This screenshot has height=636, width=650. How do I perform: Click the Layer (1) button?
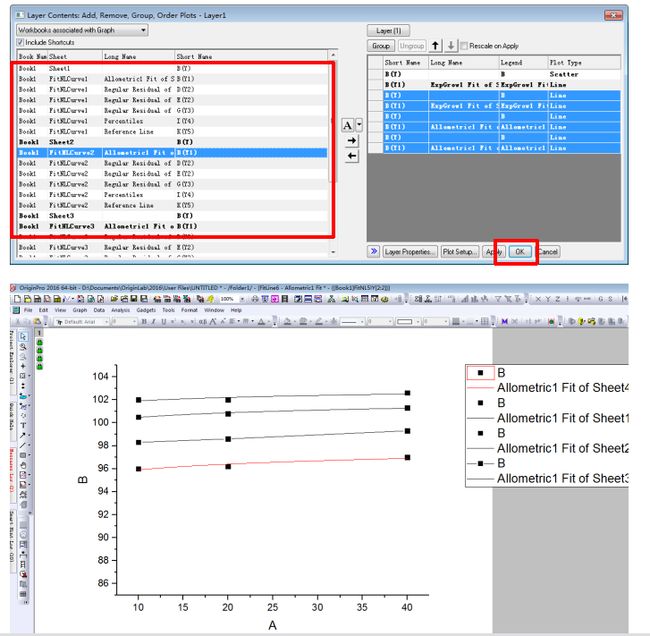[388, 31]
